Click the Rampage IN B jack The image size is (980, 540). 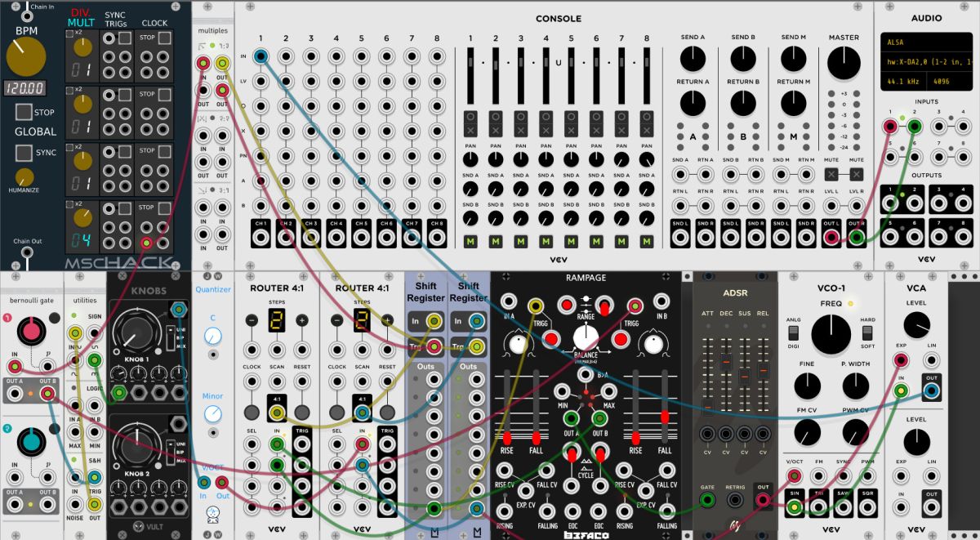coord(661,301)
